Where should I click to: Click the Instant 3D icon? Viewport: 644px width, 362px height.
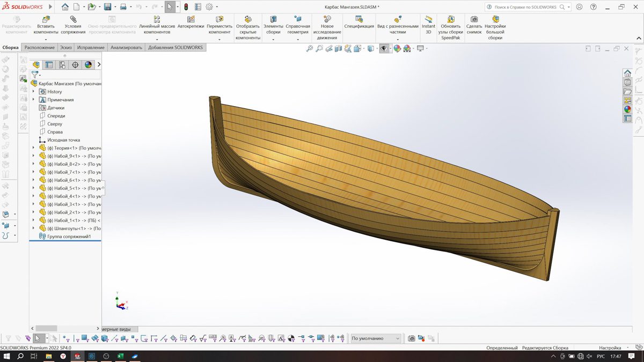[x=428, y=19]
